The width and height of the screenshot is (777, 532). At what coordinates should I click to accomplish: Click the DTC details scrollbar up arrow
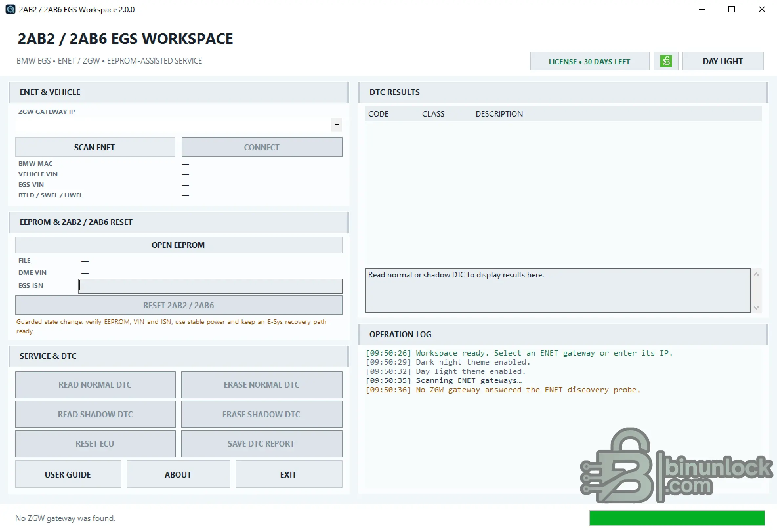756,274
